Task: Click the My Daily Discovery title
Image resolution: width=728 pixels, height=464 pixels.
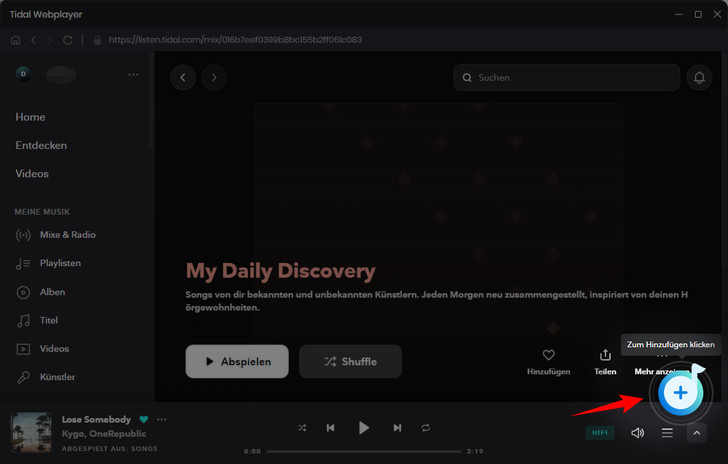Action: [x=280, y=271]
